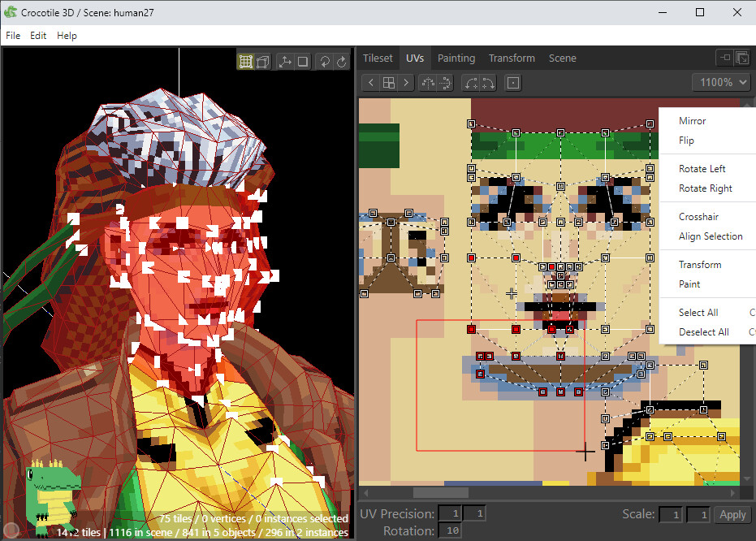Viewport: 756px width, 541px height.
Task: Open the Edit menu
Action: tap(37, 35)
